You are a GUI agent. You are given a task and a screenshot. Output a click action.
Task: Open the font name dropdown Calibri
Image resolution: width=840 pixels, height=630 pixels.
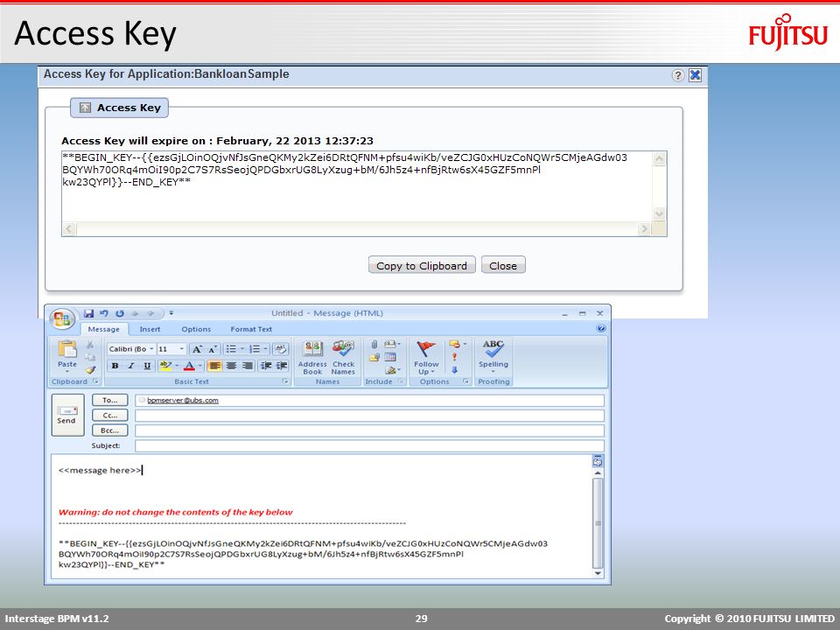click(x=151, y=349)
